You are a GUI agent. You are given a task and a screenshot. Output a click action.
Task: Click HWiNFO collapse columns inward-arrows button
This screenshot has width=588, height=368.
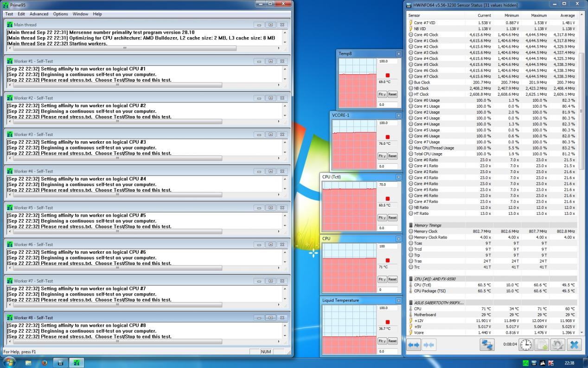[x=429, y=345]
